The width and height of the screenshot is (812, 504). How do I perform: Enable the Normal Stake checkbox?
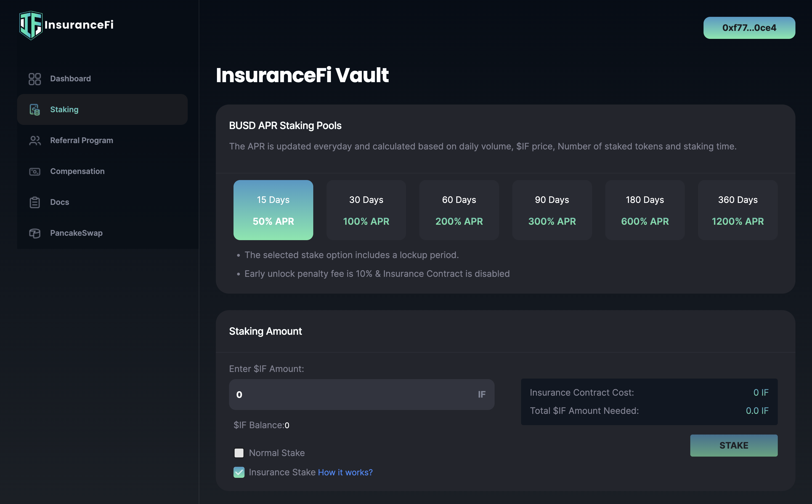(x=239, y=453)
